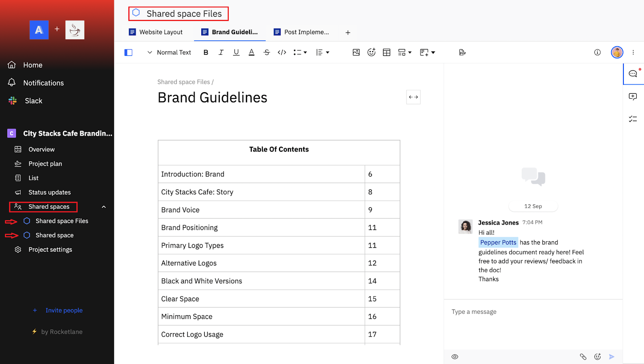Click Shared space Files breadcrumb link
Image resolution: width=644 pixels, height=364 pixels.
(184, 82)
